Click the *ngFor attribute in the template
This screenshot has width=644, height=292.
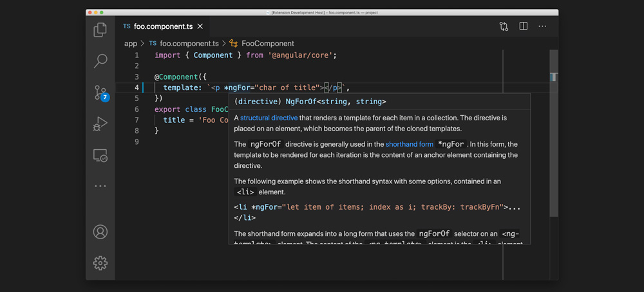(x=237, y=87)
